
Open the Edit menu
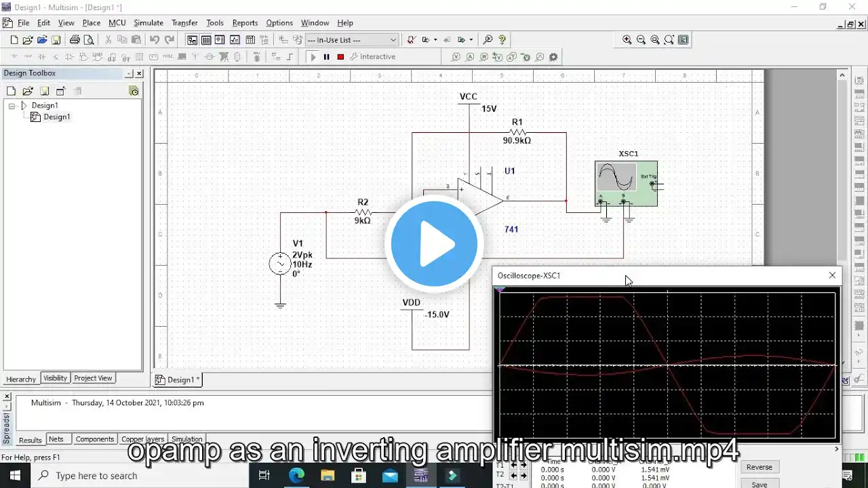[x=44, y=23]
